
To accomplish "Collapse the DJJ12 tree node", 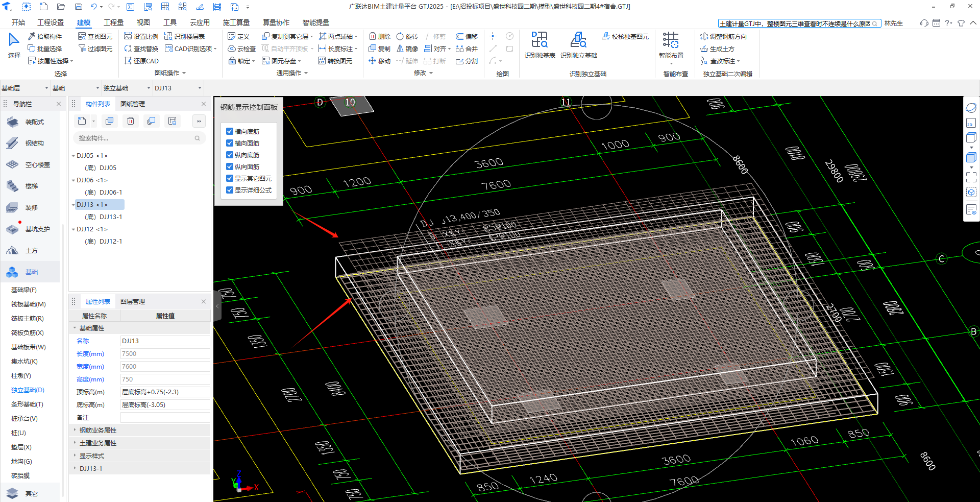I will coord(73,229).
